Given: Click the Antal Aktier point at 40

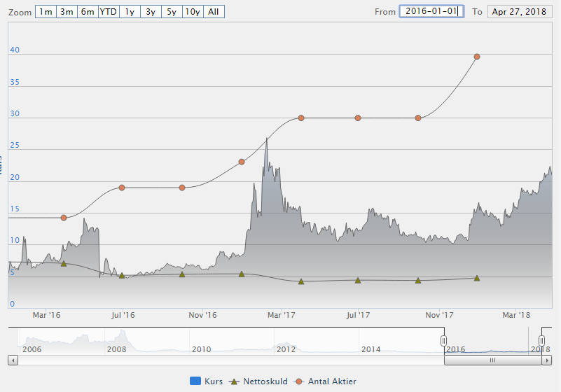Looking at the screenshot, I should [x=477, y=57].
